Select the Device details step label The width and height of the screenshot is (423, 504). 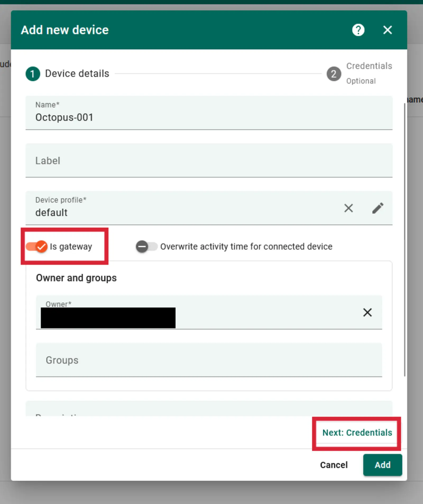click(x=77, y=74)
